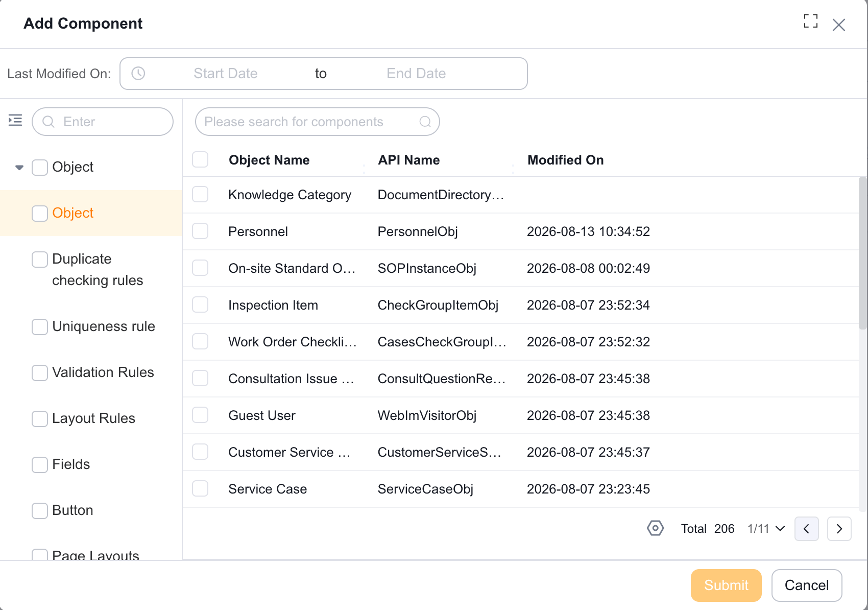Click the Start Date field
The width and height of the screenshot is (868, 610).
[x=225, y=74]
